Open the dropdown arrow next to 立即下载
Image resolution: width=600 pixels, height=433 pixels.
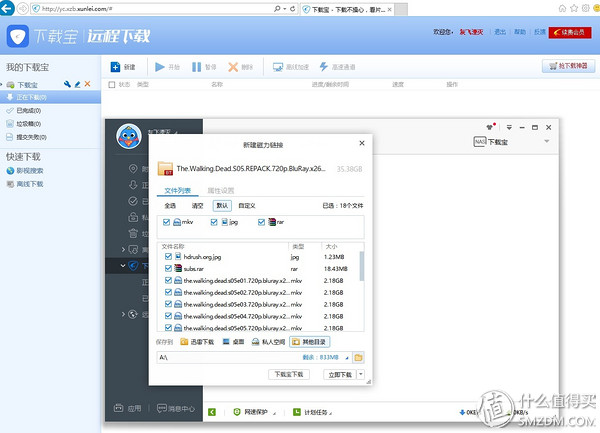coord(361,374)
